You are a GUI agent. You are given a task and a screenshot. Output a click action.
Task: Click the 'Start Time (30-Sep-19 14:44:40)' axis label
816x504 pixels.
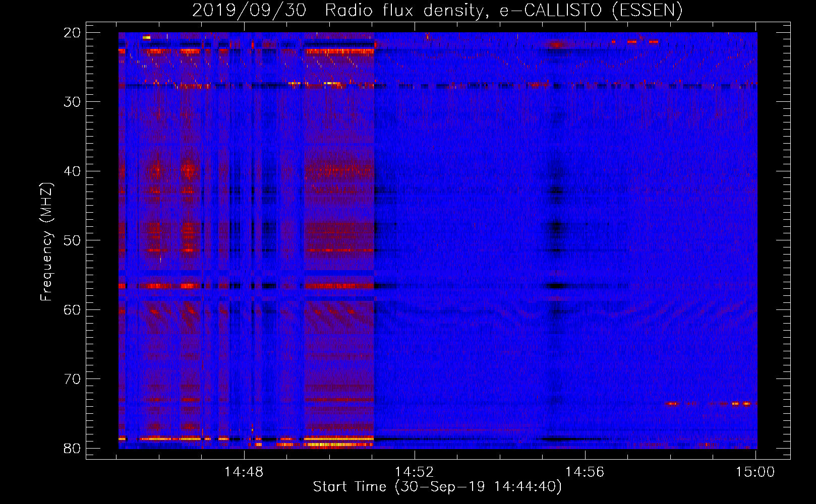pos(437,487)
